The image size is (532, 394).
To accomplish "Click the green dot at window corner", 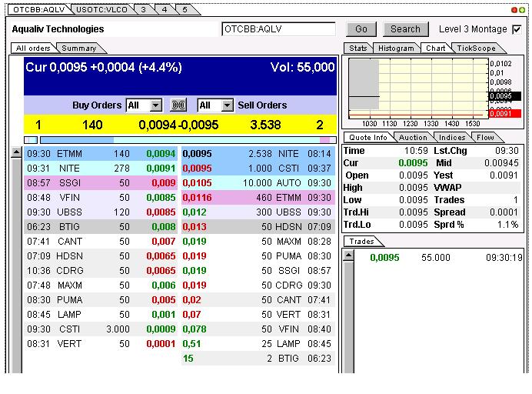I will point(521,10).
